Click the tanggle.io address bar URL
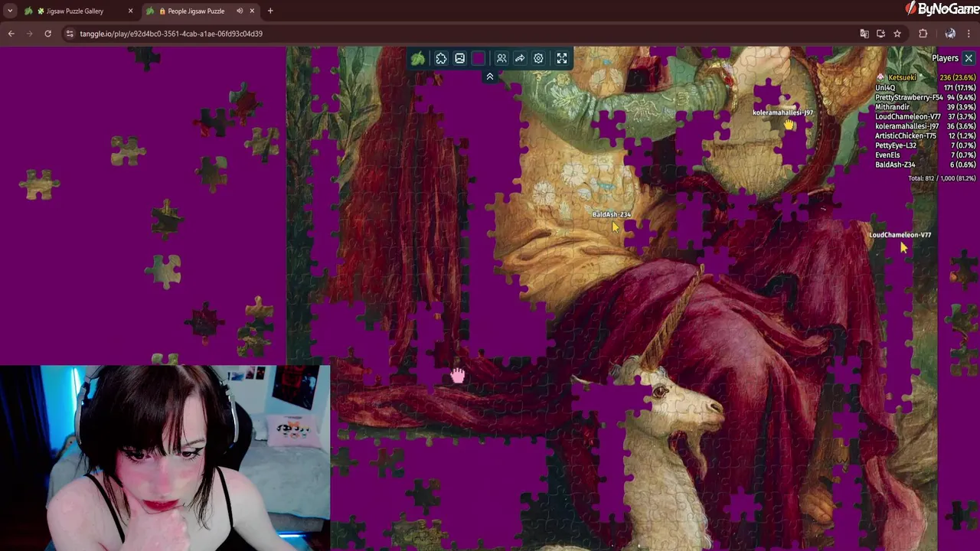 click(x=171, y=34)
